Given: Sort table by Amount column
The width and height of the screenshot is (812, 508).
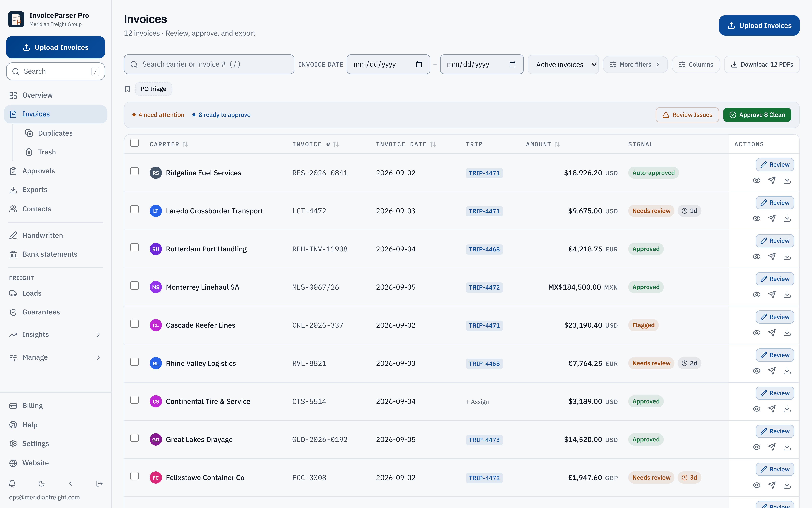Looking at the screenshot, I should pyautogui.click(x=543, y=144).
